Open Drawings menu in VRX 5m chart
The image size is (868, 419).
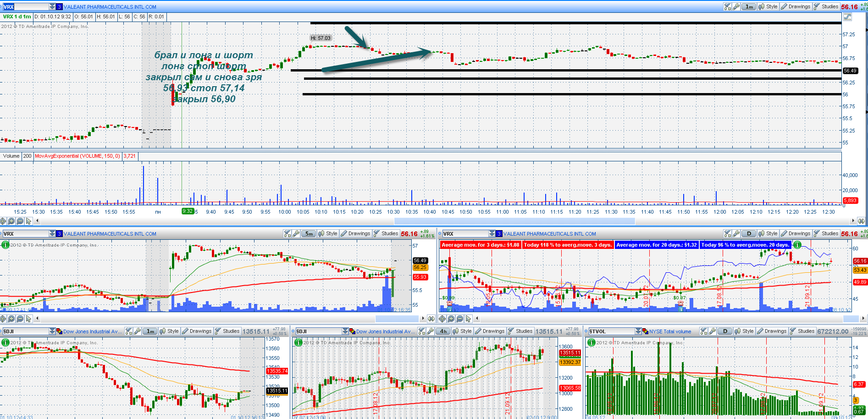click(x=355, y=233)
